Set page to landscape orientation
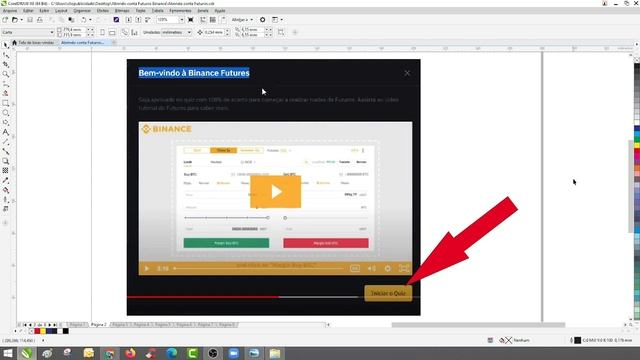Screen dimensions: 640x360 click(112, 32)
